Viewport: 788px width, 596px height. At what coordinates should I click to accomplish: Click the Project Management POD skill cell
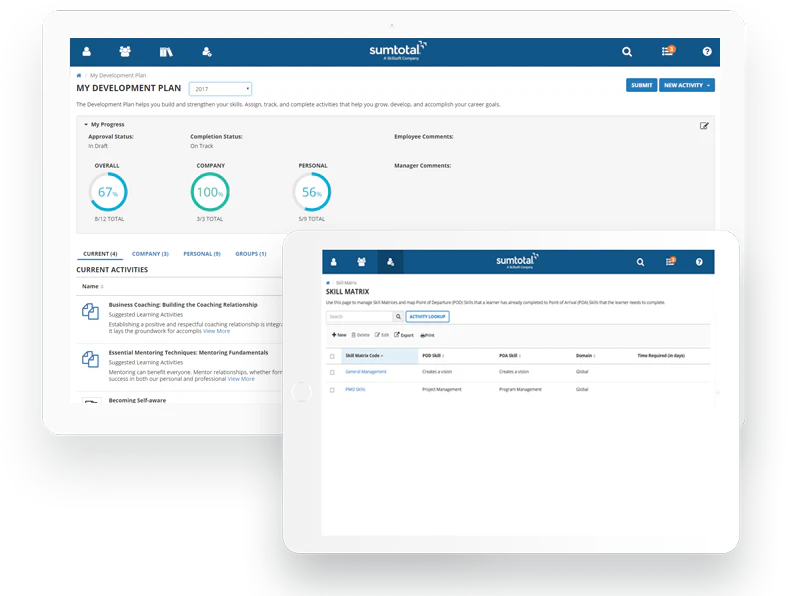point(442,389)
